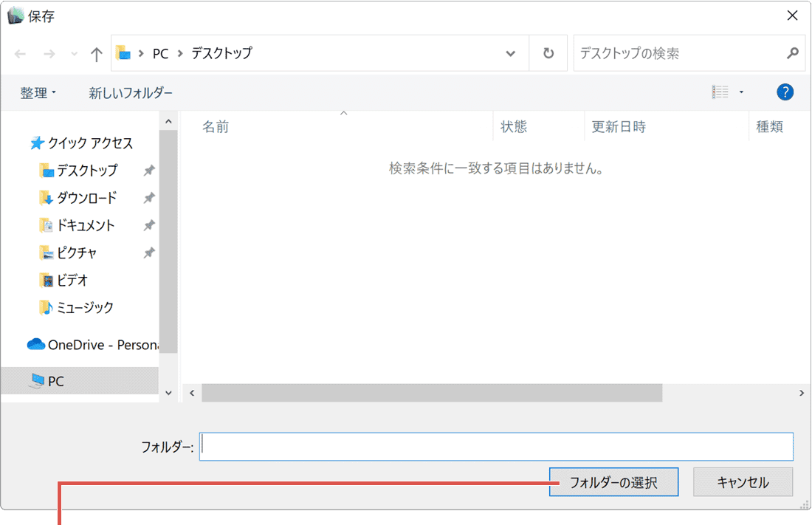
Task: Click the up-one-level navigation arrow
Action: click(97, 53)
